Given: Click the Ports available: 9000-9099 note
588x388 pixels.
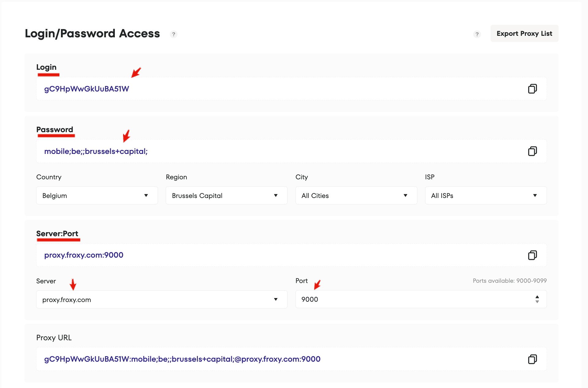Looking at the screenshot, I should click(510, 281).
